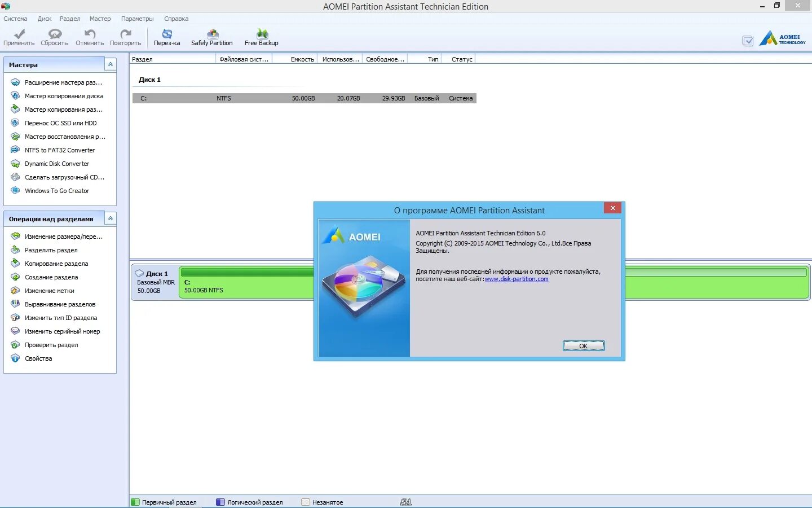Click the Статус column header

(459, 59)
